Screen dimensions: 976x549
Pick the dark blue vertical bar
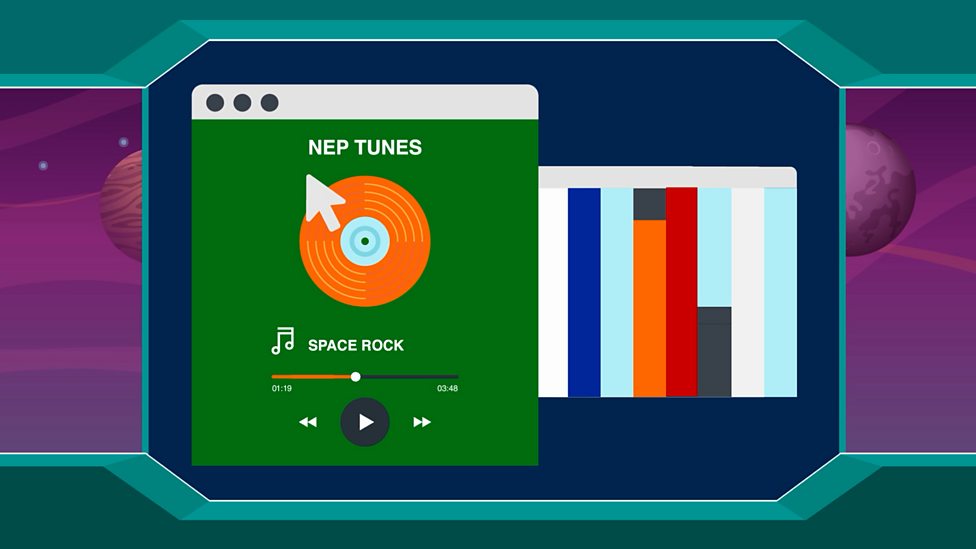tap(584, 292)
